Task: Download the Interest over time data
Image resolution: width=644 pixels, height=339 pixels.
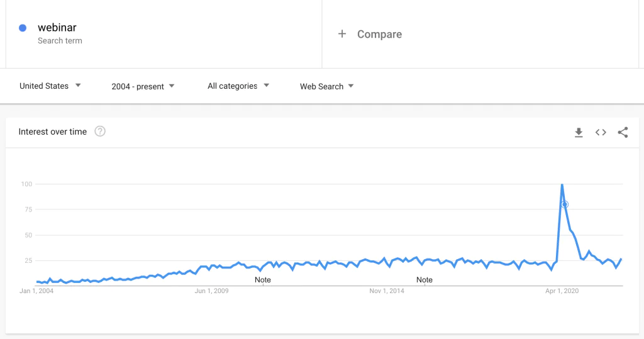Action: (x=579, y=132)
